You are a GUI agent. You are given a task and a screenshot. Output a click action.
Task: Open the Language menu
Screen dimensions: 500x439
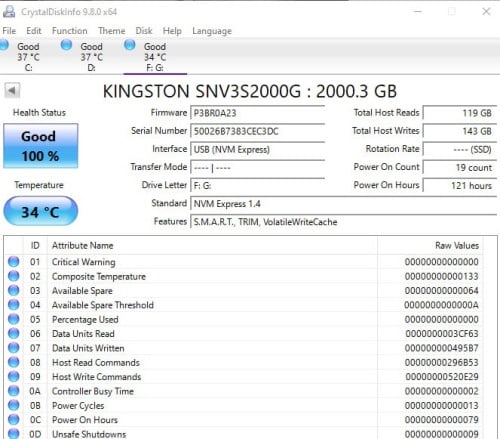coord(212,31)
